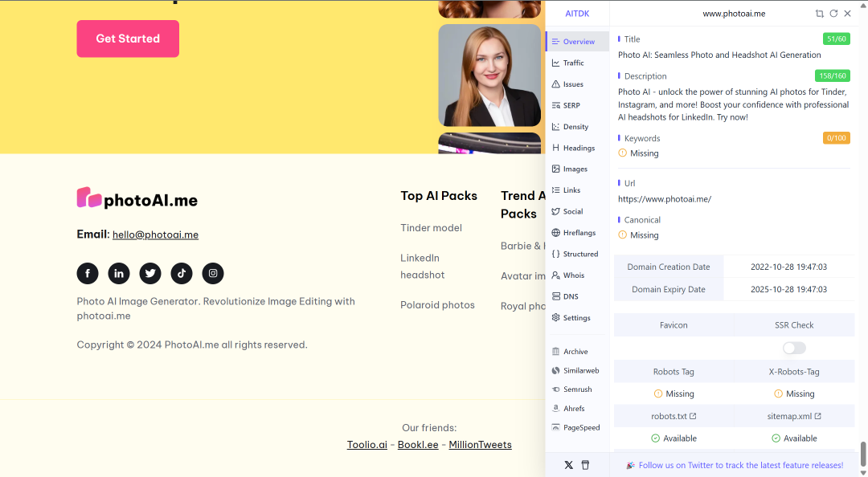Click the Favicon header cell
The image size is (868, 477).
click(x=674, y=325)
